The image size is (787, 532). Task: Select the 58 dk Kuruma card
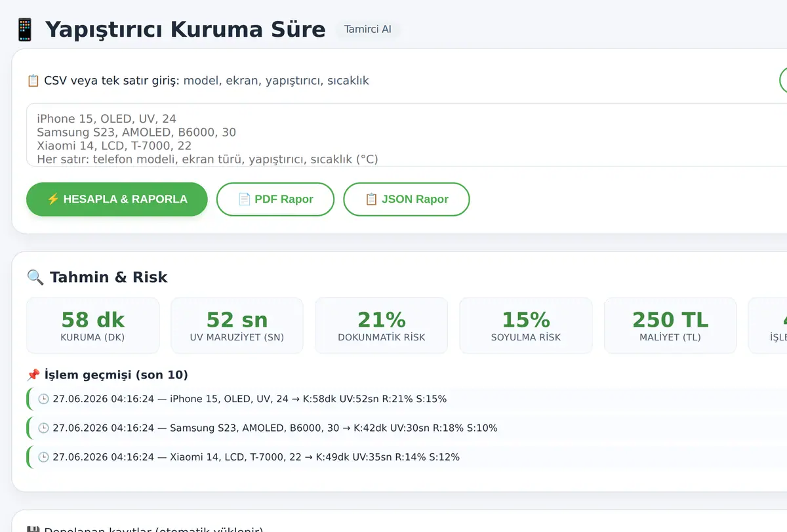(x=93, y=326)
